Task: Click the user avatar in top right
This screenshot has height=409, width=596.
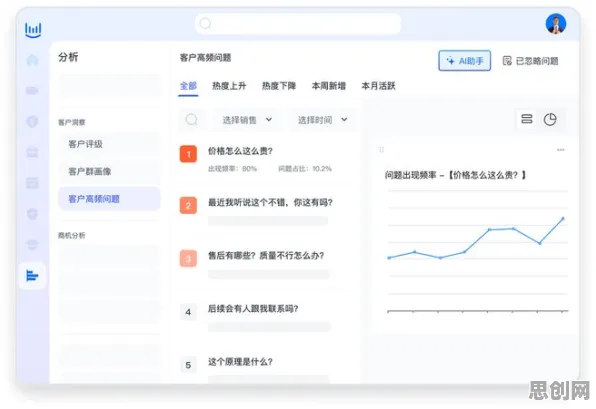Action: (x=556, y=24)
